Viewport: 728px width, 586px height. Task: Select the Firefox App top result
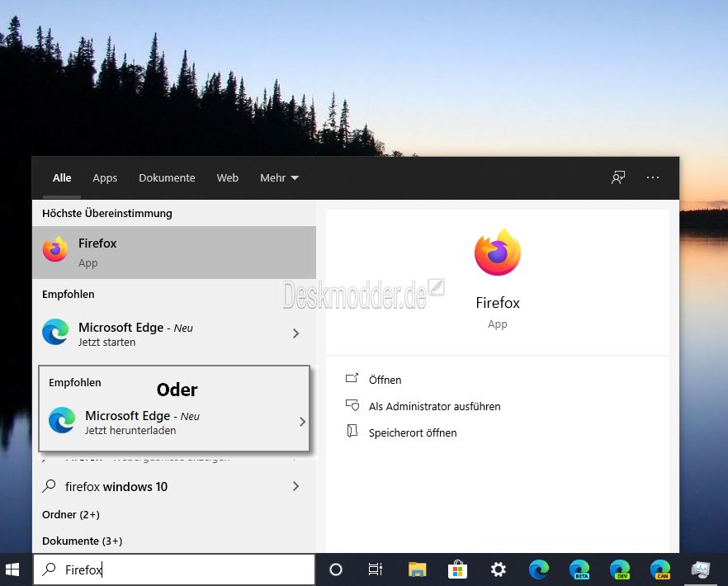[174, 252]
